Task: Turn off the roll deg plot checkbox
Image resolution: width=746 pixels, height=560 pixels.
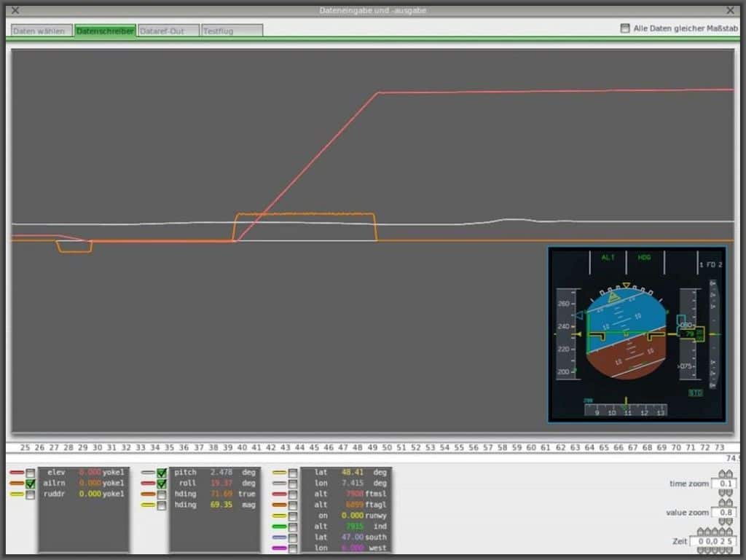Action: pyautogui.click(x=162, y=484)
